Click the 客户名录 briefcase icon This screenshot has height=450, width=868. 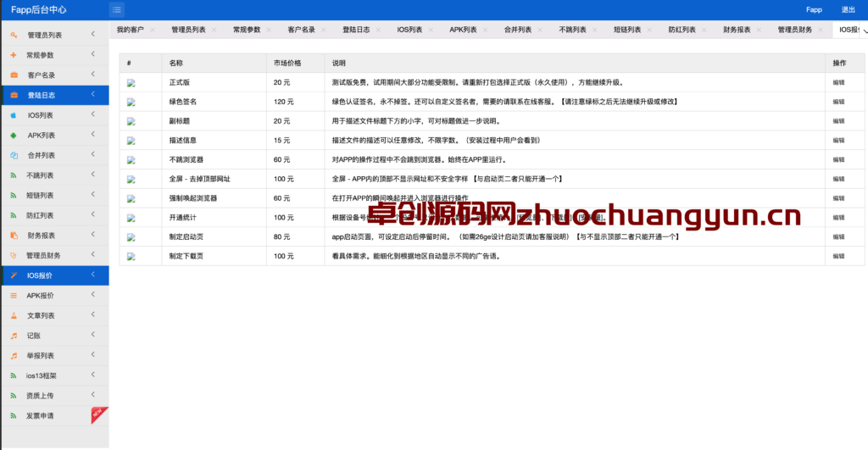tap(14, 75)
